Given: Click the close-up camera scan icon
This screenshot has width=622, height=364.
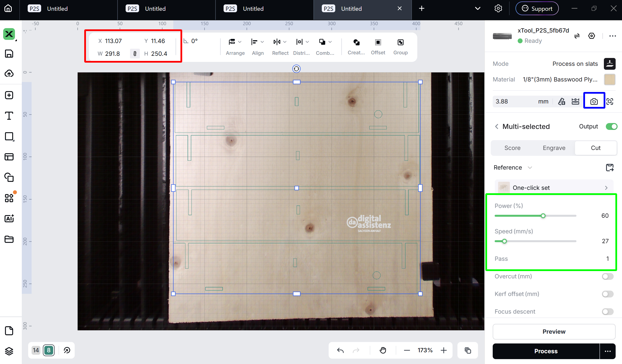Looking at the screenshot, I should 610,101.
